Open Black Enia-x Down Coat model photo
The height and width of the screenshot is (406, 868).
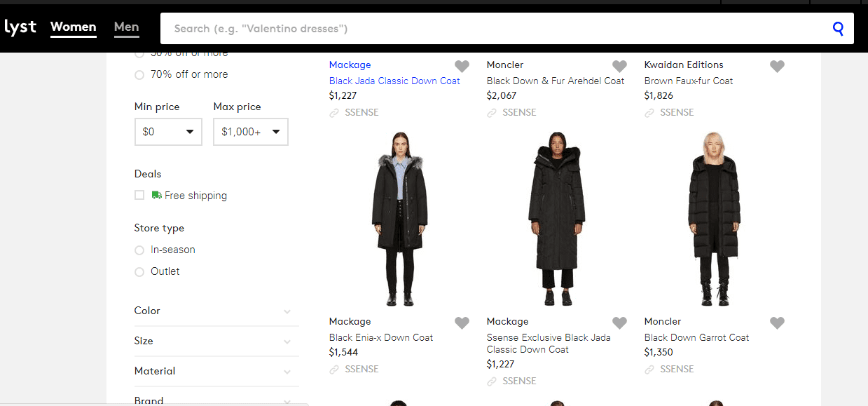[399, 219]
